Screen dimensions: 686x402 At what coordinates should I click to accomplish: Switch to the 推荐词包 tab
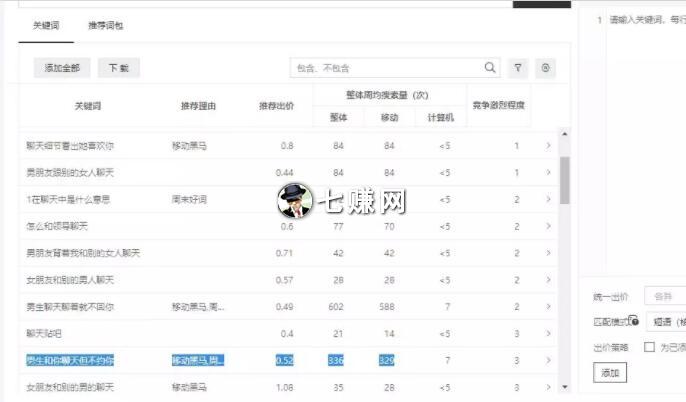pos(105,25)
